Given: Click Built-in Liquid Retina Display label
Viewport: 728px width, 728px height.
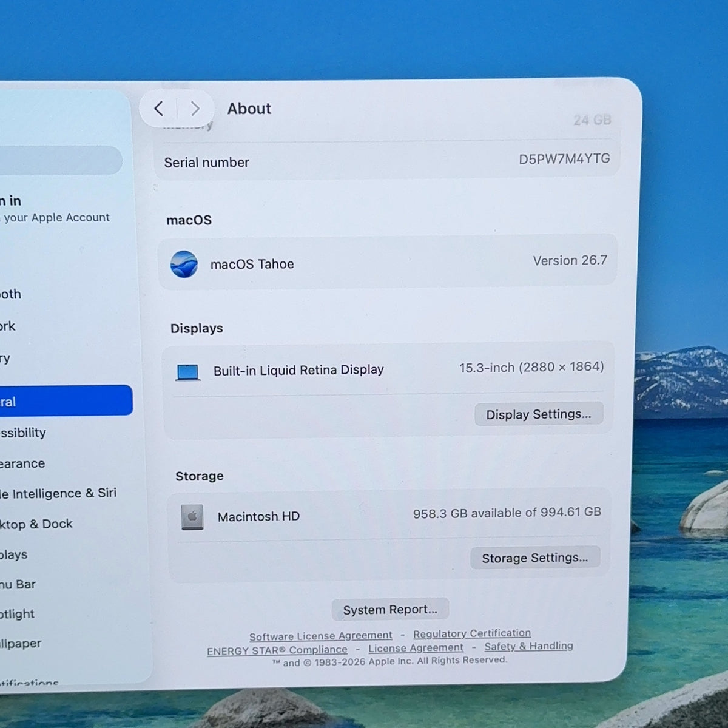Looking at the screenshot, I should coord(298,370).
